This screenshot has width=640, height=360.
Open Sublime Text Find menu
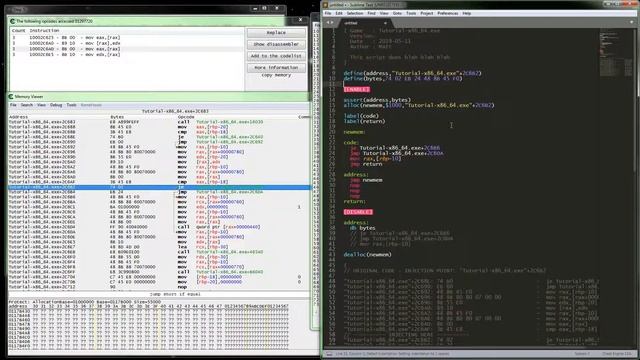coord(371,13)
